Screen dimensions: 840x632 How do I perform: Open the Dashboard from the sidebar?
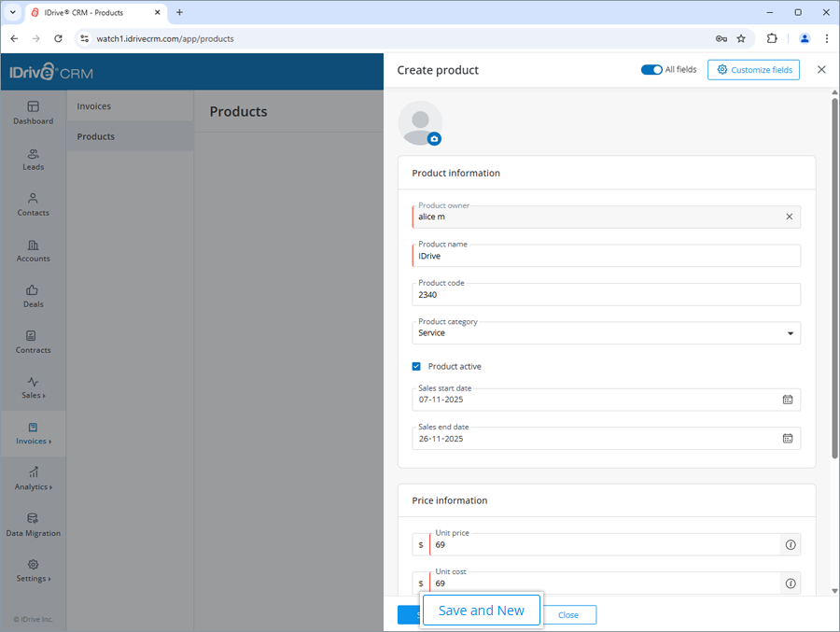tap(33, 114)
